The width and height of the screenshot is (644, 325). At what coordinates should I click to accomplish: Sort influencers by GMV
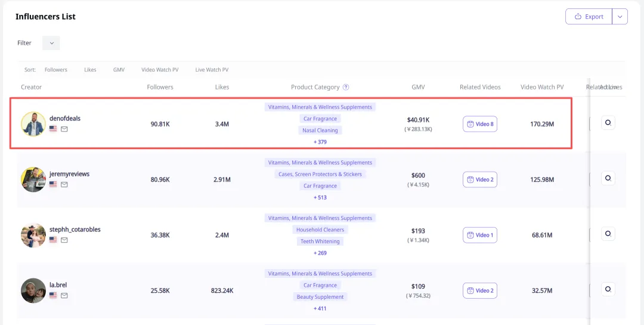click(119, 70)
